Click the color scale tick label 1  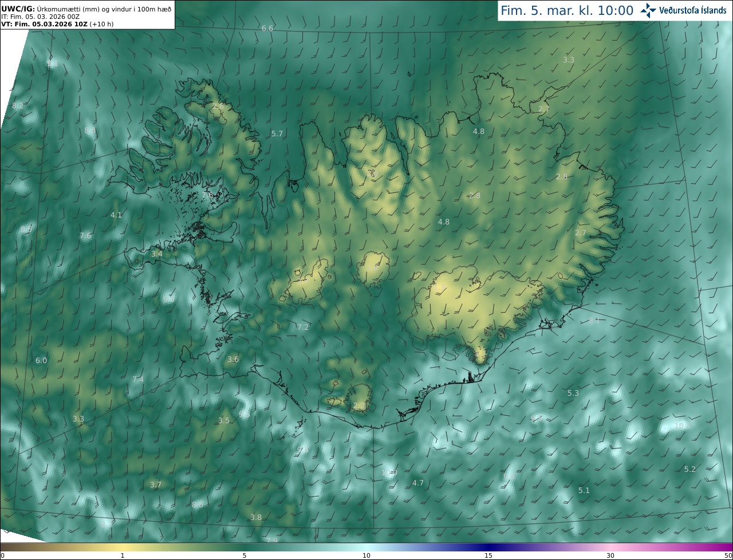click(x=123, y=555)
